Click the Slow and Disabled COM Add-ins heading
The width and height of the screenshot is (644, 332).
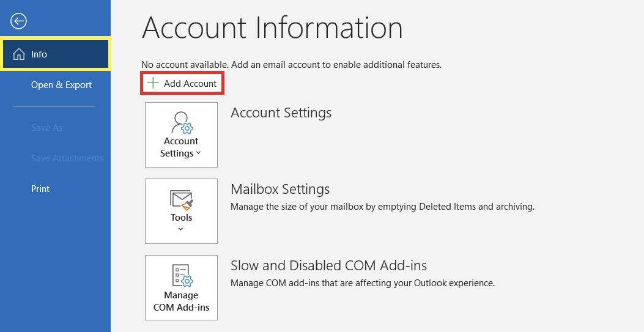(328, 265)
